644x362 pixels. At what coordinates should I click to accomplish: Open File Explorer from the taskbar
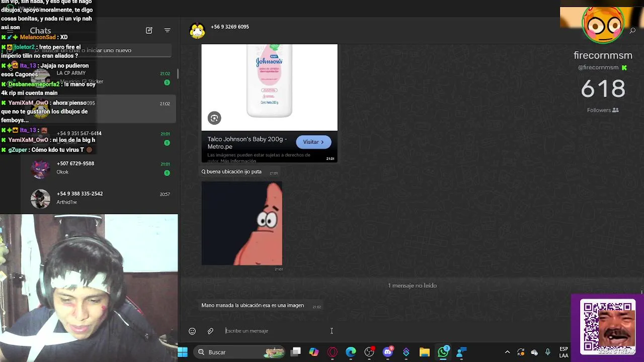pos(425,352)
